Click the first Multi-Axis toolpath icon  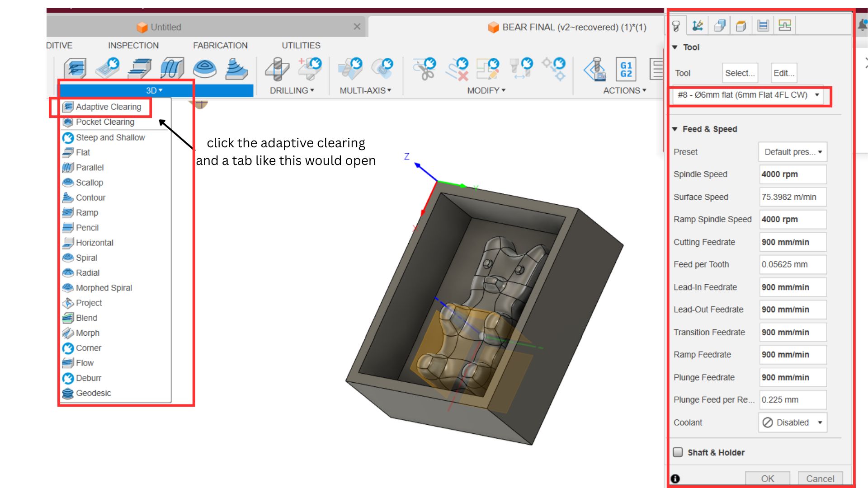pos(350,69)
